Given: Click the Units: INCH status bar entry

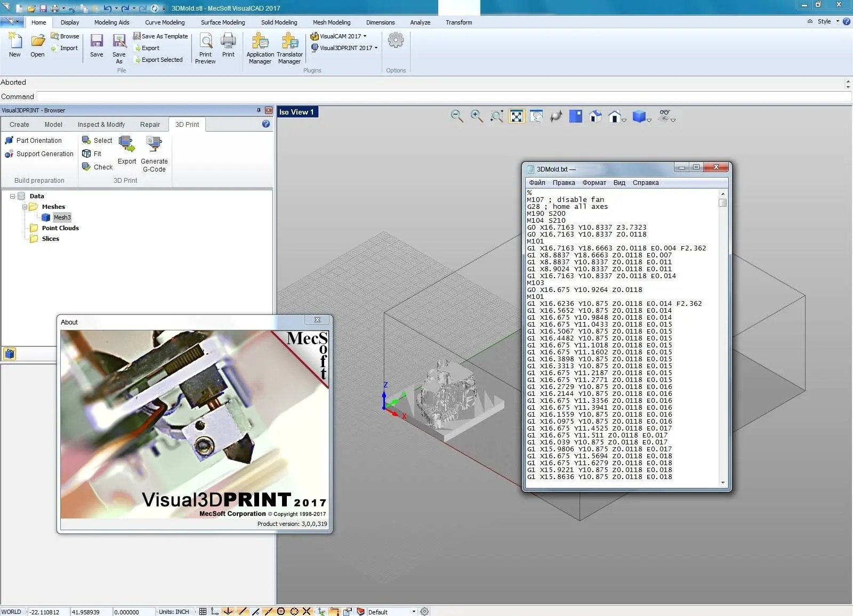Looking at the screenshot, I should (x=174, y=612).
